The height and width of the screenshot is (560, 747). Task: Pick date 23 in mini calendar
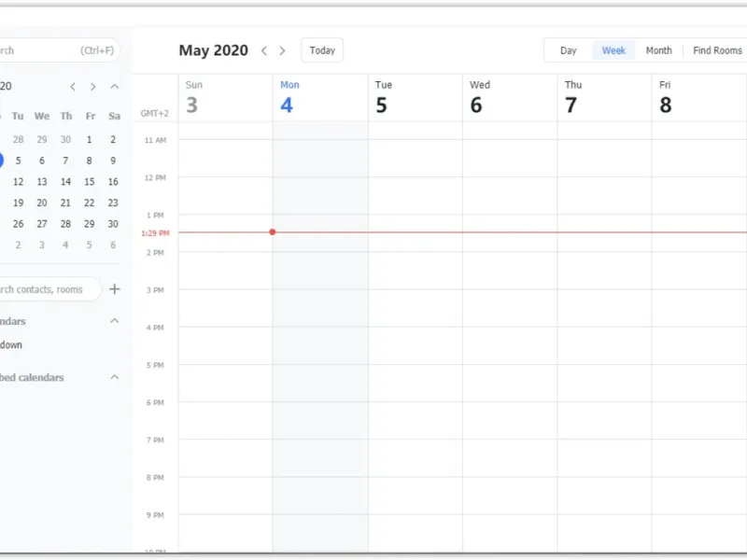(113, 203)
